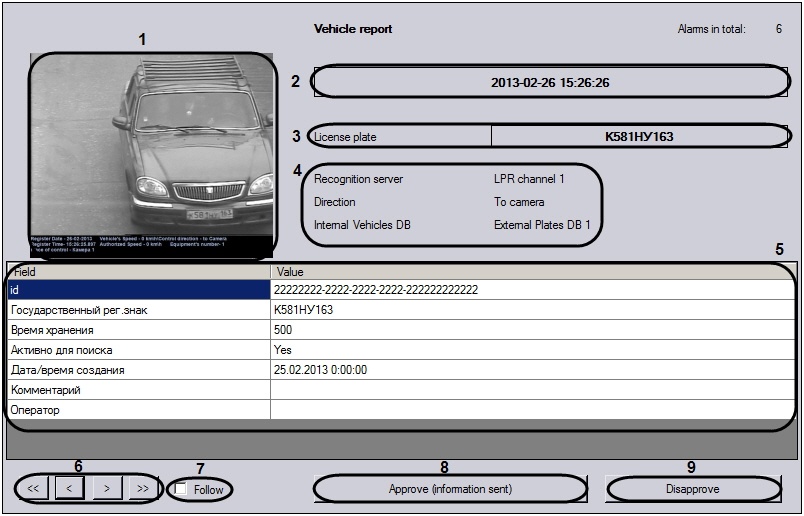Go to previous alarm with < button
The width and height of the screenshot is (804, 516).
coord(69,489)
